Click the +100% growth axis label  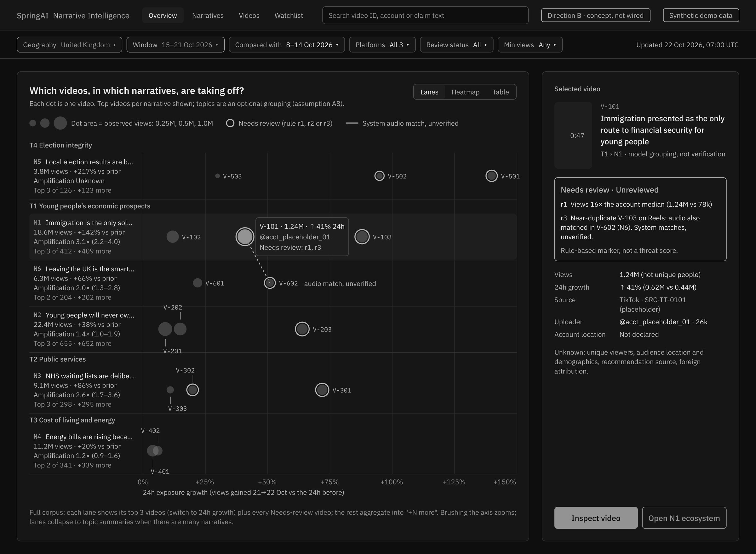click(x=391, y=482)
